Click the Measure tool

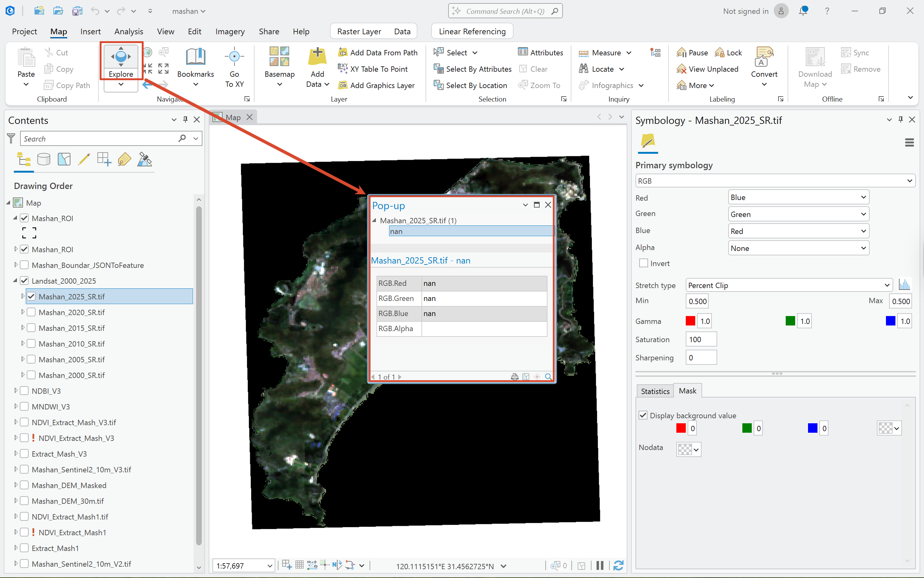[605, 53]
